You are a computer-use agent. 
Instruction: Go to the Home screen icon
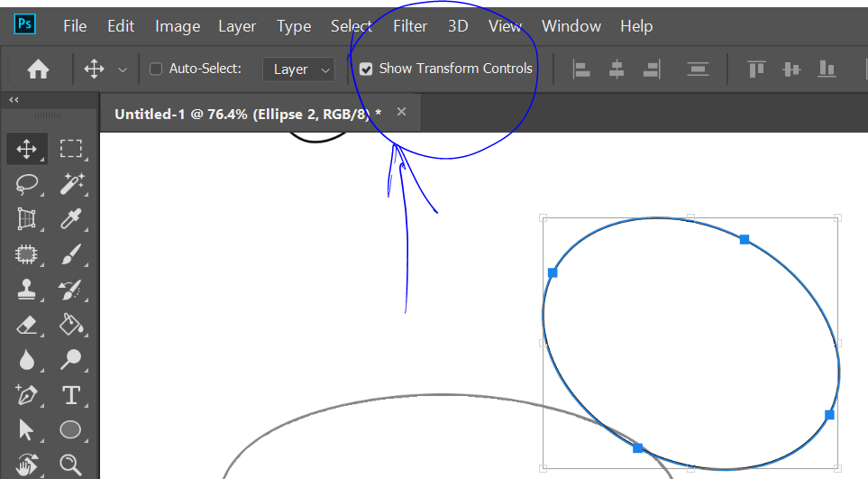(x=38, y=69)
